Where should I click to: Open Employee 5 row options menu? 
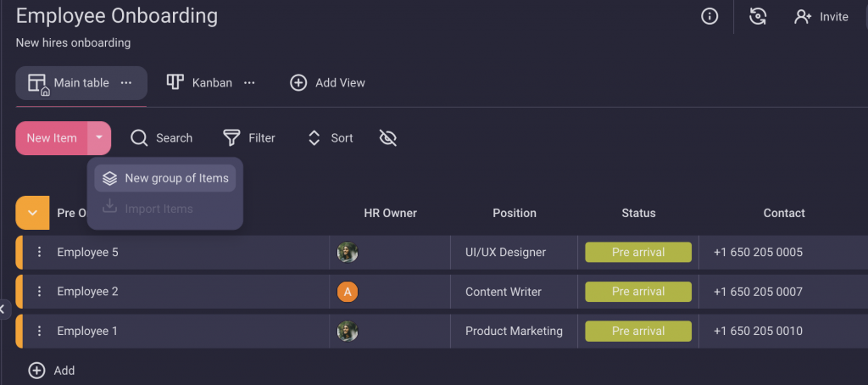pyautogui.click(x=39, y=252)
